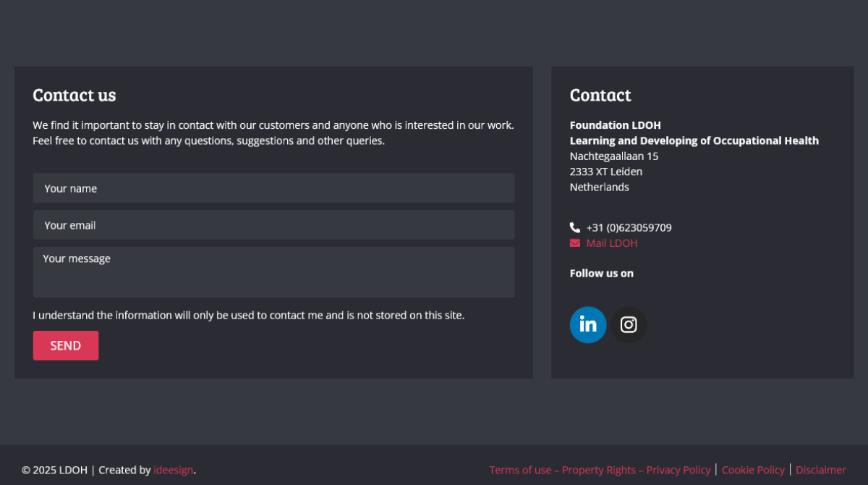Open the Disclaimer link
The width and height of the screenshot is (868, 485).
coord(821,470)
